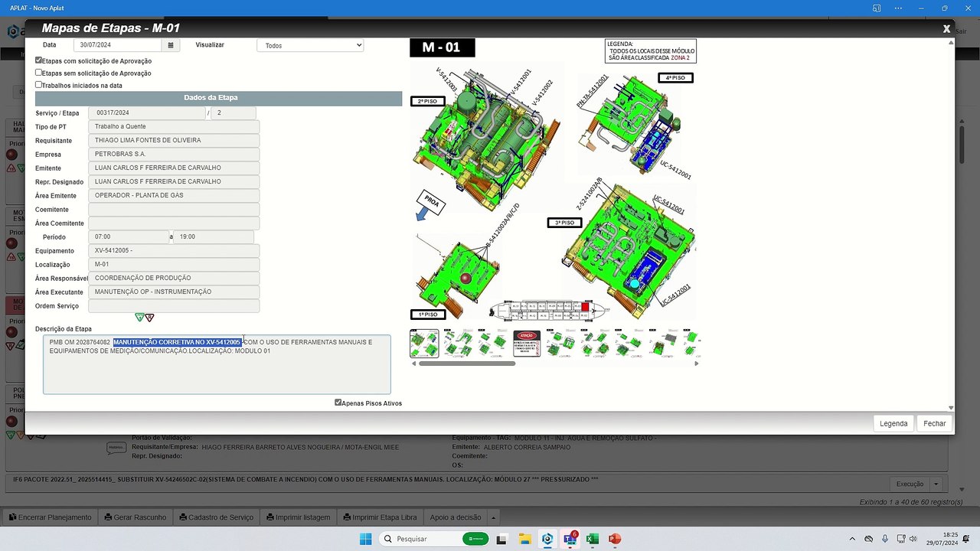Click Encerrar Planejamento button
980x551 pixels.
pos(50,517)
